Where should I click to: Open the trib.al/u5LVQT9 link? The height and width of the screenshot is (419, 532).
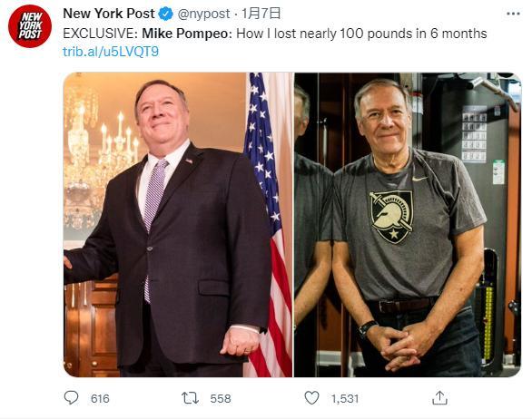111,52
